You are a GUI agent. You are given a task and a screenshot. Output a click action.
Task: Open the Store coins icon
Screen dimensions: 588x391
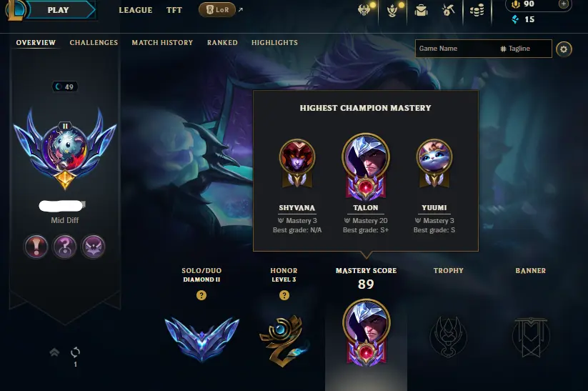[477, 11]
